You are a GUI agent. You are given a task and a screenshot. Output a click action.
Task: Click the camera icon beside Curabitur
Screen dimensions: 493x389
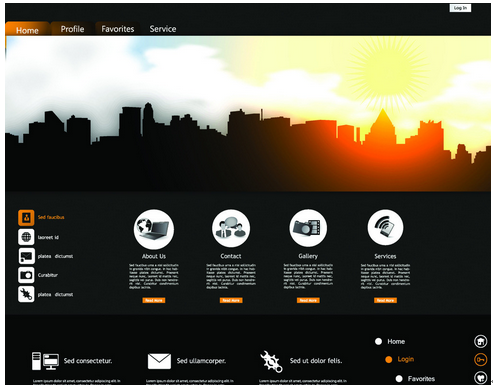pos(26,275)
